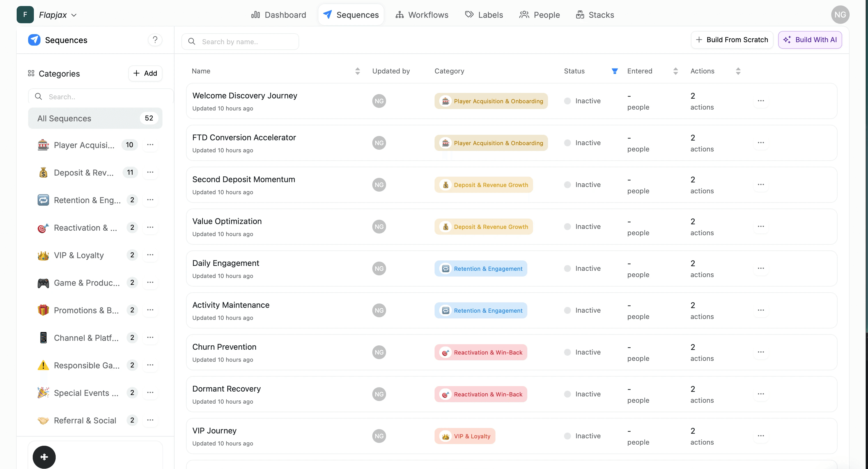This screenshot has height=469, width=868.
Task: Toggle the Inactive status of the VIP Journey sequence
Action: tap(567, 436)
